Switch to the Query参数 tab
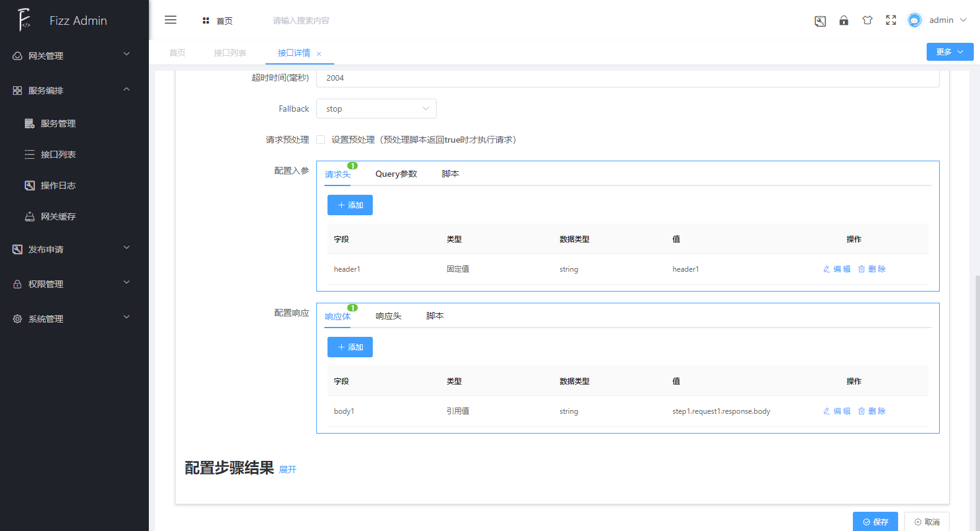 pos(396,174)
